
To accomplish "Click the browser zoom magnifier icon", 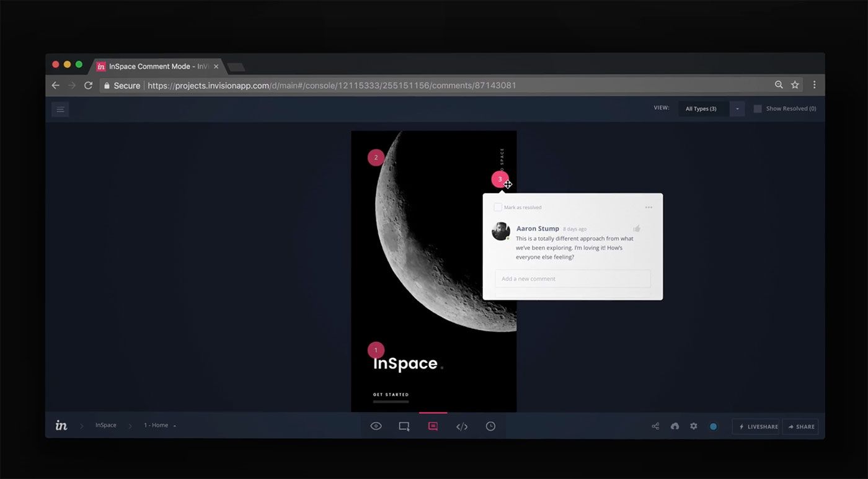I will coord(779,85).
